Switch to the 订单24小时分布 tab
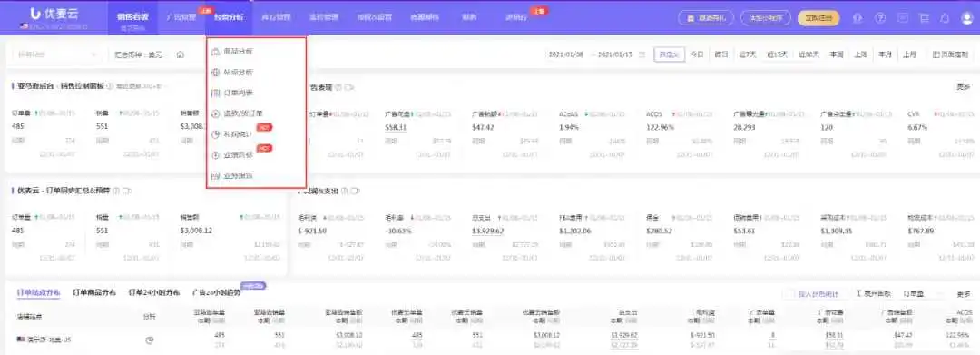Screen dimensions: 980x355 pyautogui.click(x=154, y=292)
